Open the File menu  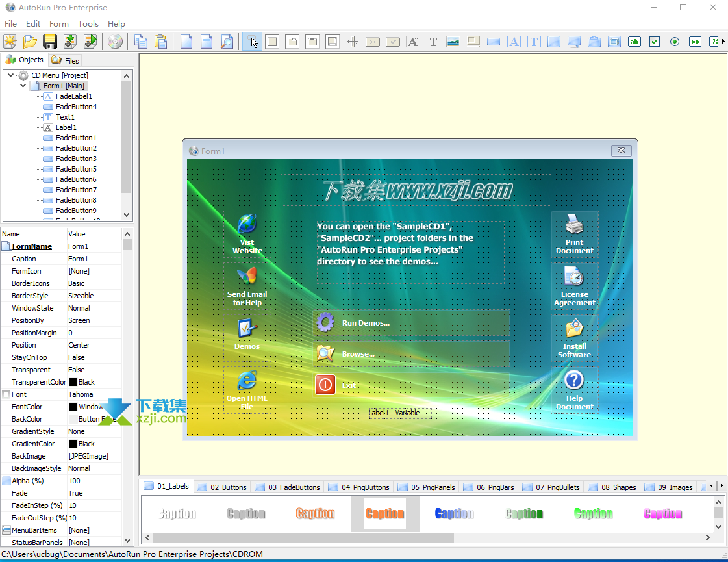pyautogui.click(x=10, y=23)
